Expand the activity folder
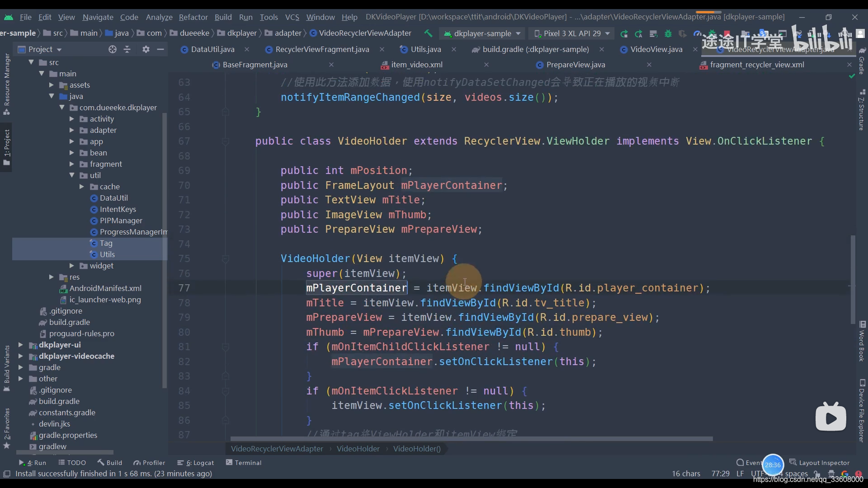Viewport: 868px width, 488px height. pyautogui.click(x=71, y=119)
